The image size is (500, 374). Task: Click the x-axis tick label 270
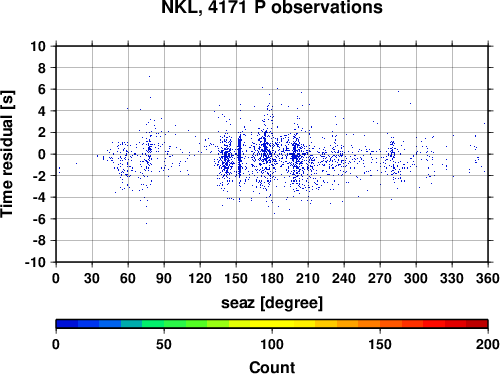pyautogui.click(x=380, y=278)
